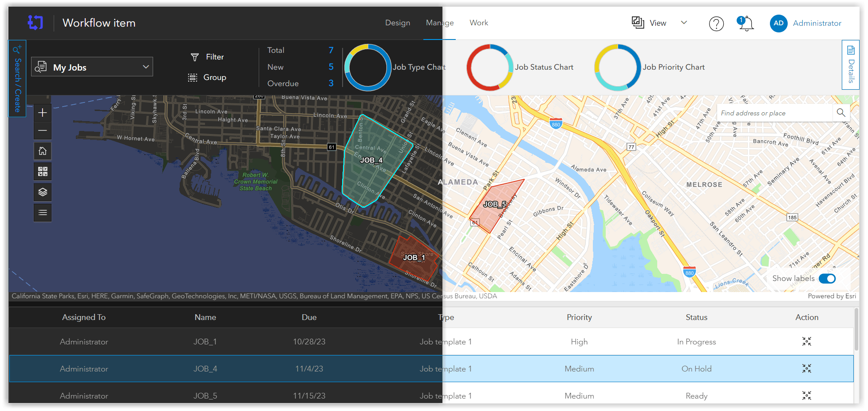The height and width of the screenshot is (411, 868).
Task: Click the Workflow Manager app logo
Action: point(35,23)
